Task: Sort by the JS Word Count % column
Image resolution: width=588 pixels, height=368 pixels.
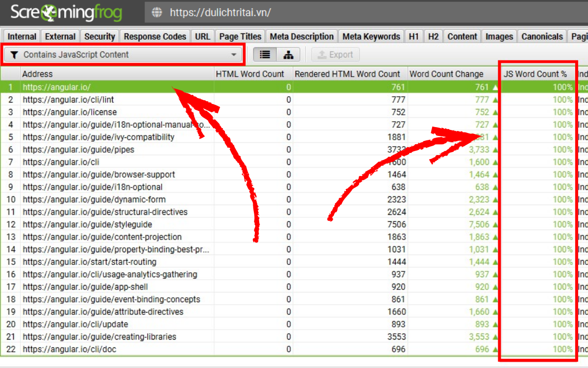Action: tap(535, 74)
